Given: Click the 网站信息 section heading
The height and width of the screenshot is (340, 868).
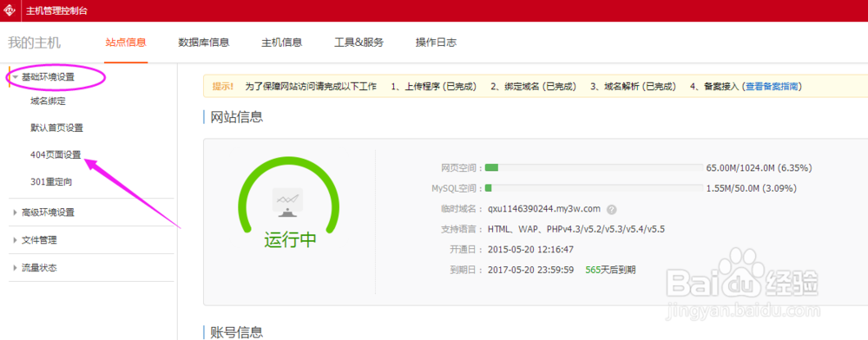Looking at the screenshot, I should 236,116.
